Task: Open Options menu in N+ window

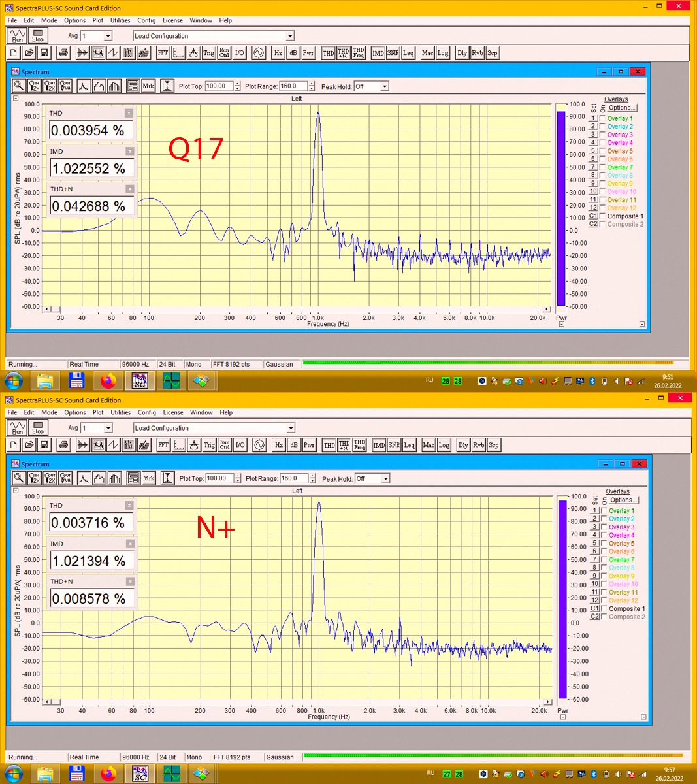Action: tap(75, 412)
